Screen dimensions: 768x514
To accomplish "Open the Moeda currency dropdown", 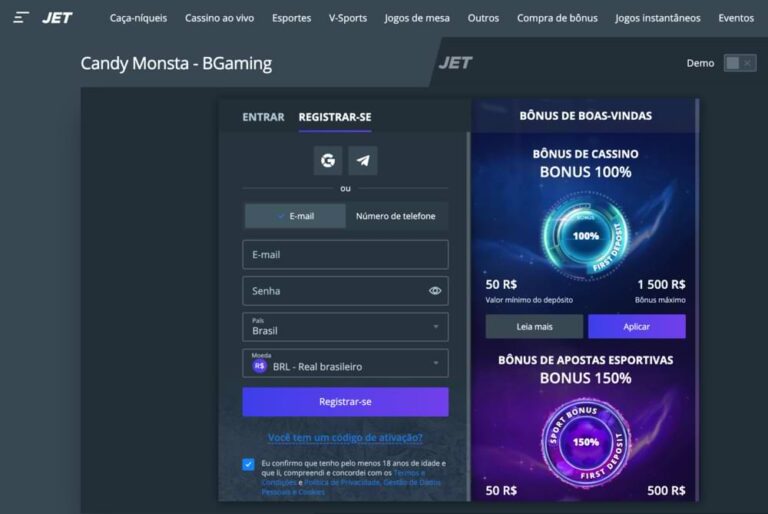I will click(x=345, y=363).
